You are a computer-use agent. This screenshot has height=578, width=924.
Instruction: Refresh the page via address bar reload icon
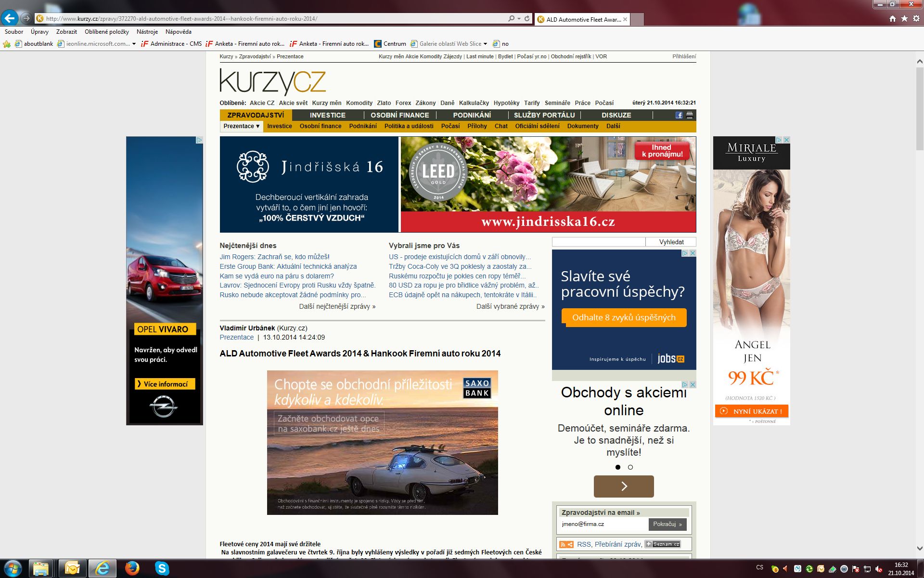coord(527,19)
